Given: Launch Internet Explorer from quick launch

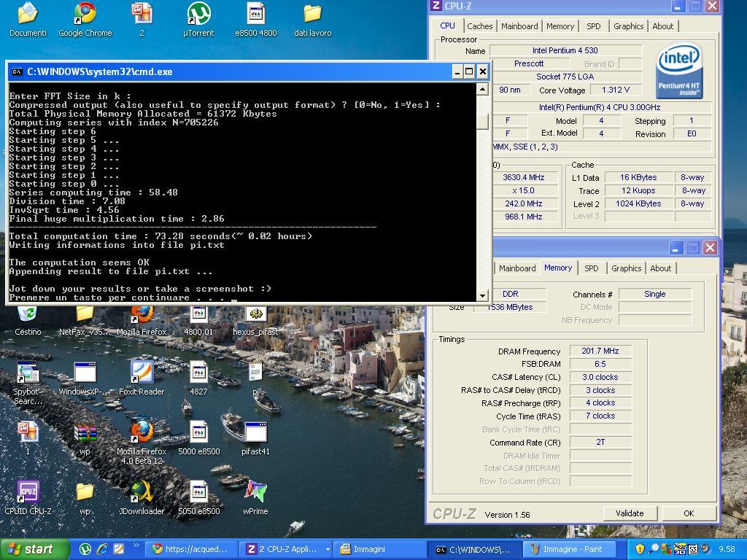Looking at the screenshot, I should tap(102, 549).
